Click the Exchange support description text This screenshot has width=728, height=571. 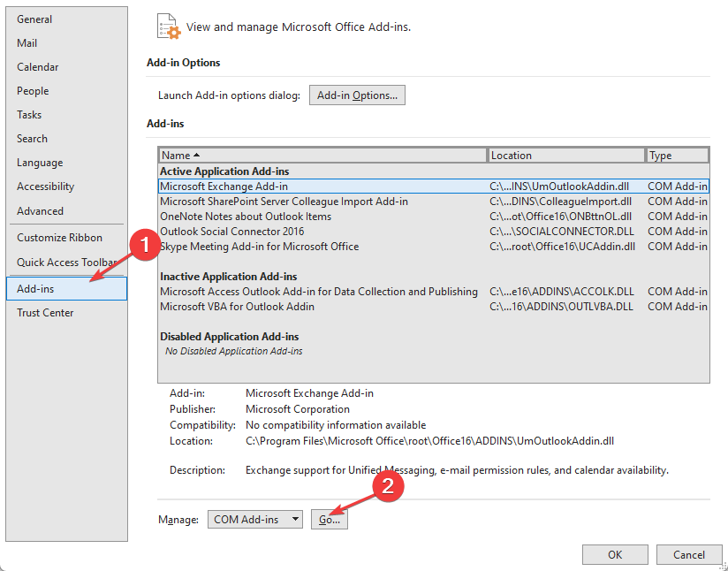coord(457,470)
